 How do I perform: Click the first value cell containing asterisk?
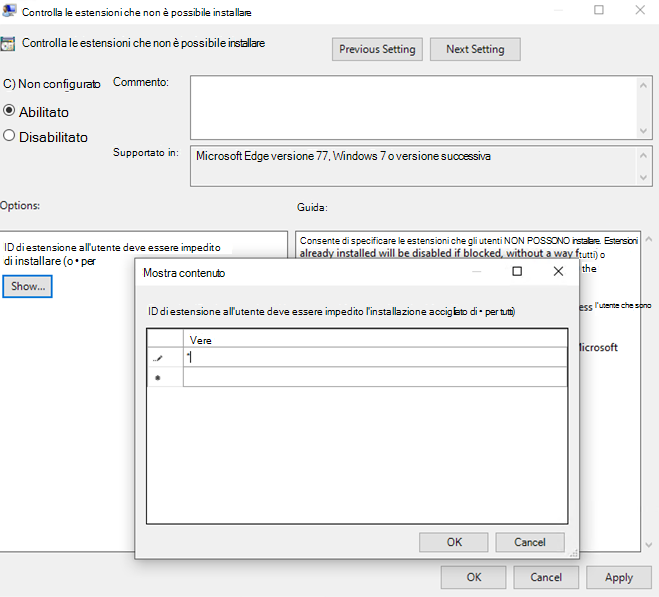375,357
